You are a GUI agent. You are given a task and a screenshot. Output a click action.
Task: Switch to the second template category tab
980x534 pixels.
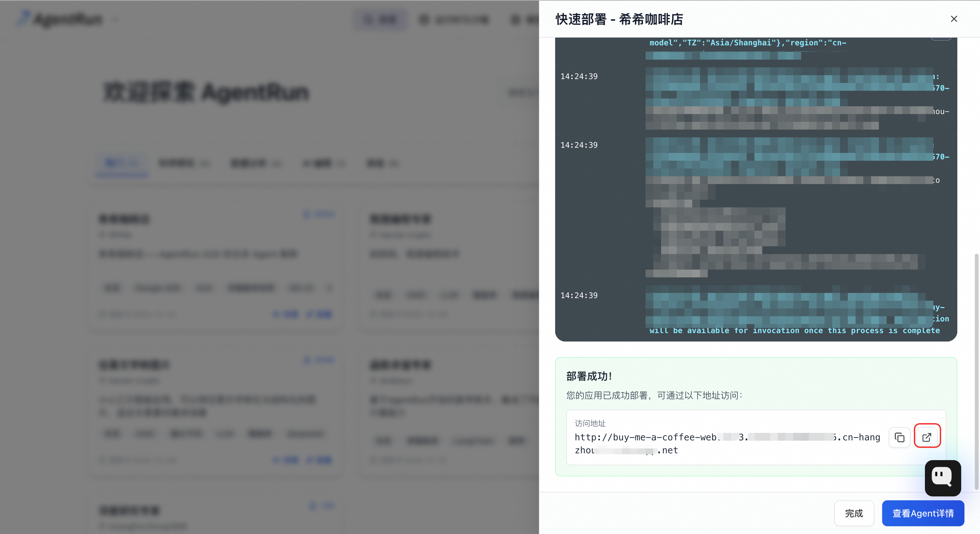pyautogui.click(x=183, y=164)
